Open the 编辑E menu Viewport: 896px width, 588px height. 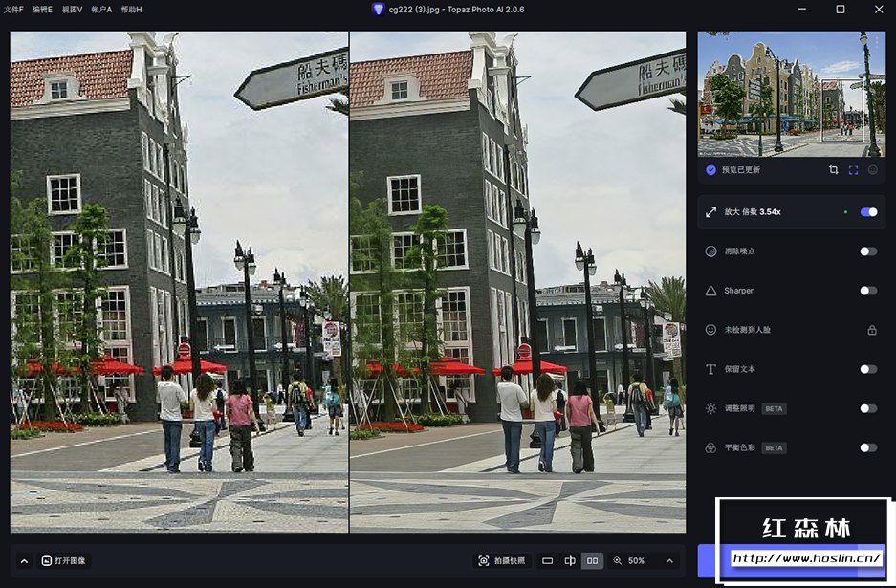tap(42, 10)
